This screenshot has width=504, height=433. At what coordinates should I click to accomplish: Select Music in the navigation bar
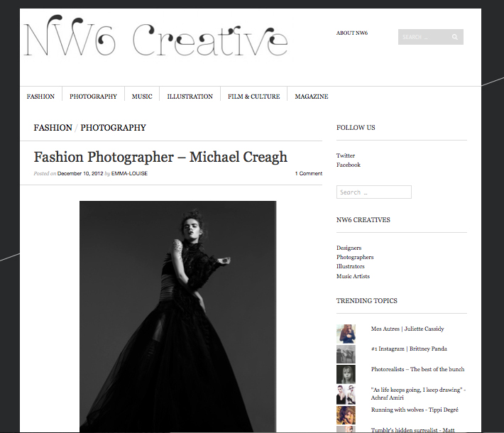(x=142, y=97)
